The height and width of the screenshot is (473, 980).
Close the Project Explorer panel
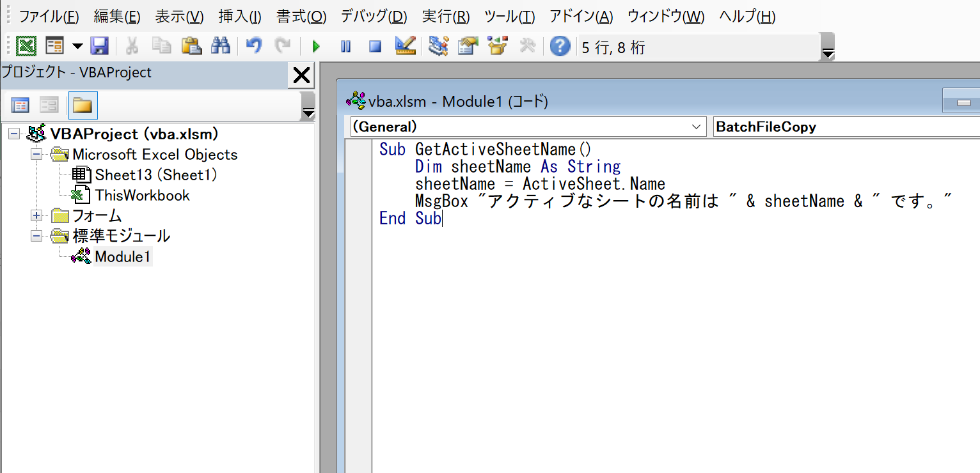(x=301, y=75)
